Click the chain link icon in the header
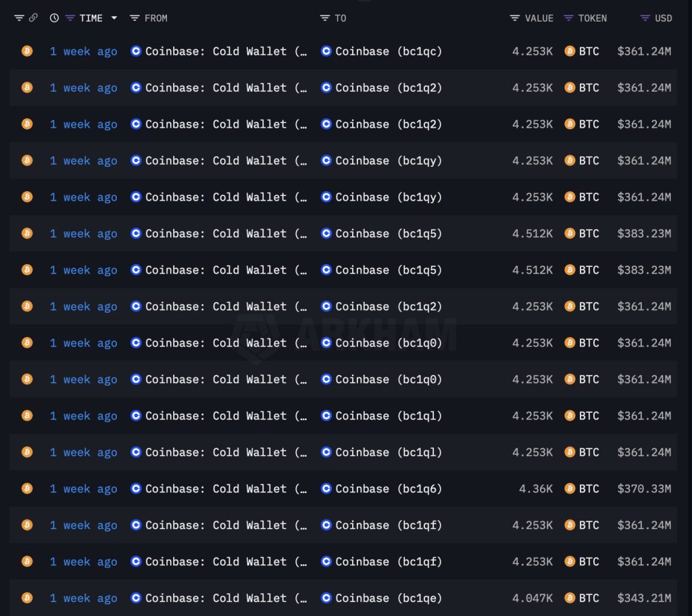692x616 pixels. (33, 18)
